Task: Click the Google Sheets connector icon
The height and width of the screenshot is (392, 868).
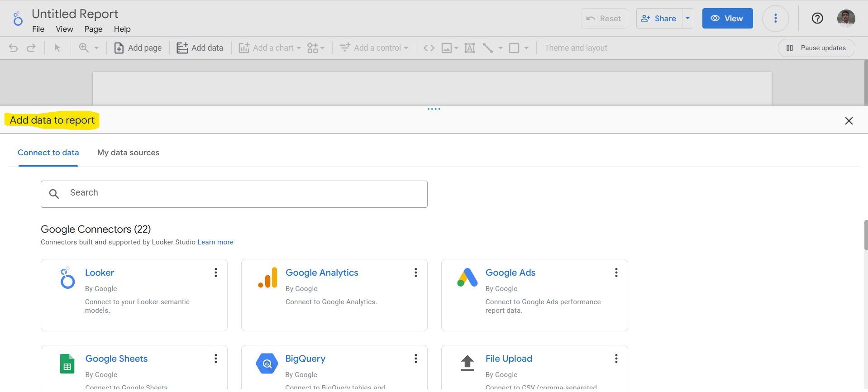Action: 67,363
